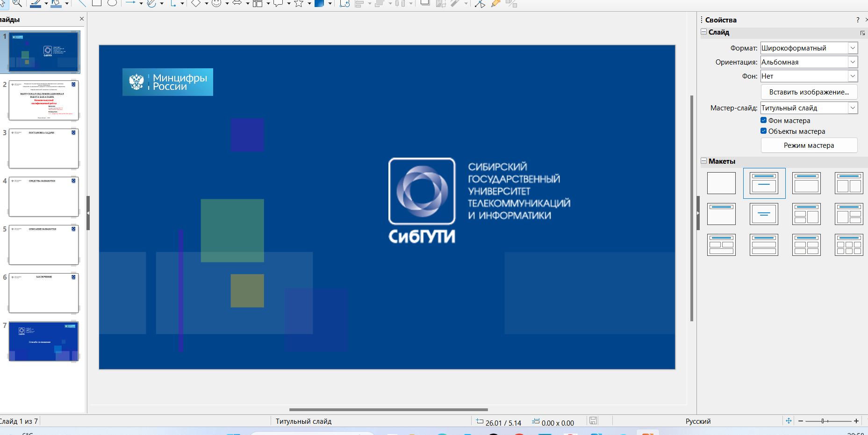Insert a Stars and Banners shape
868x435 pixels.
[x=299, y=3]
